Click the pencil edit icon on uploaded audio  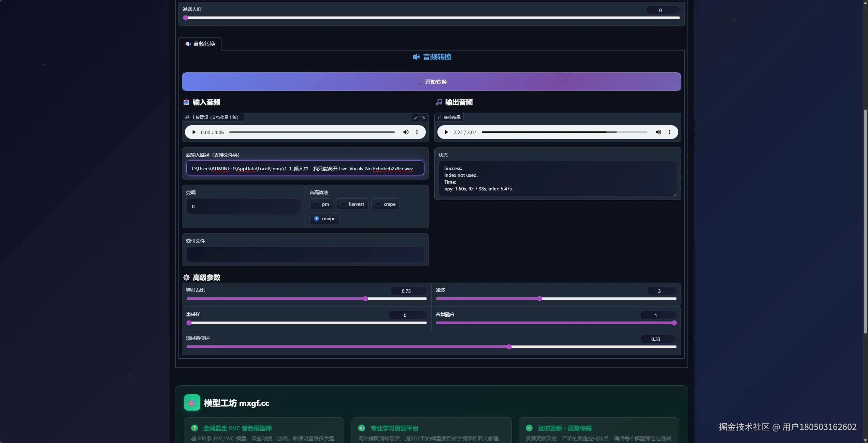415,118
